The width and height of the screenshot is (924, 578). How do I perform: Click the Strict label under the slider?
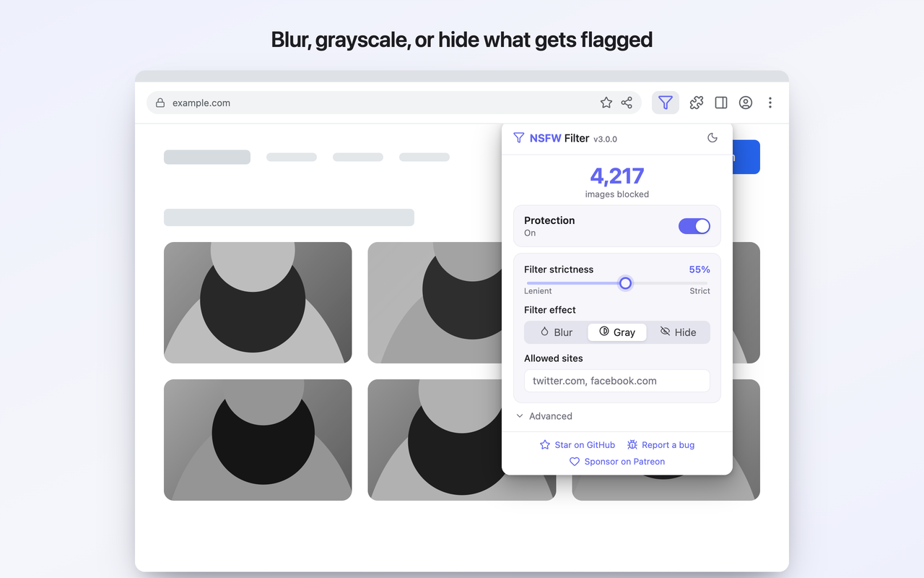[x=700, y=291]
